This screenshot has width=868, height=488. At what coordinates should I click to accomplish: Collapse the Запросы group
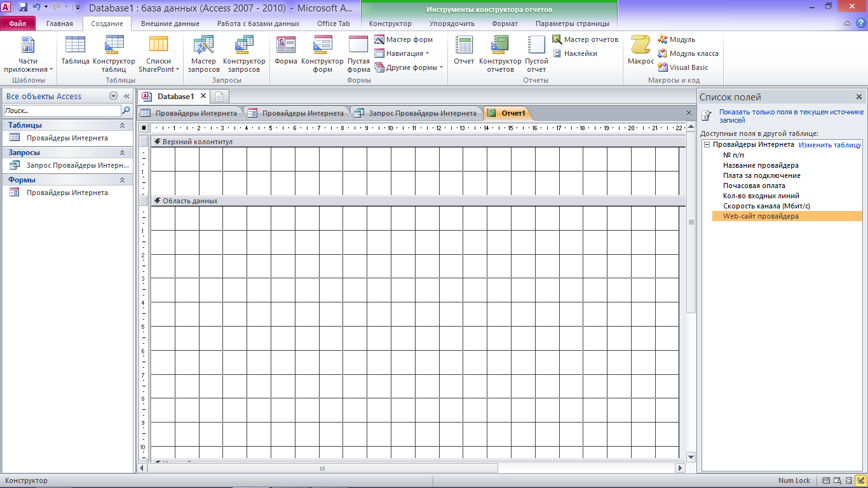(123, 152)
